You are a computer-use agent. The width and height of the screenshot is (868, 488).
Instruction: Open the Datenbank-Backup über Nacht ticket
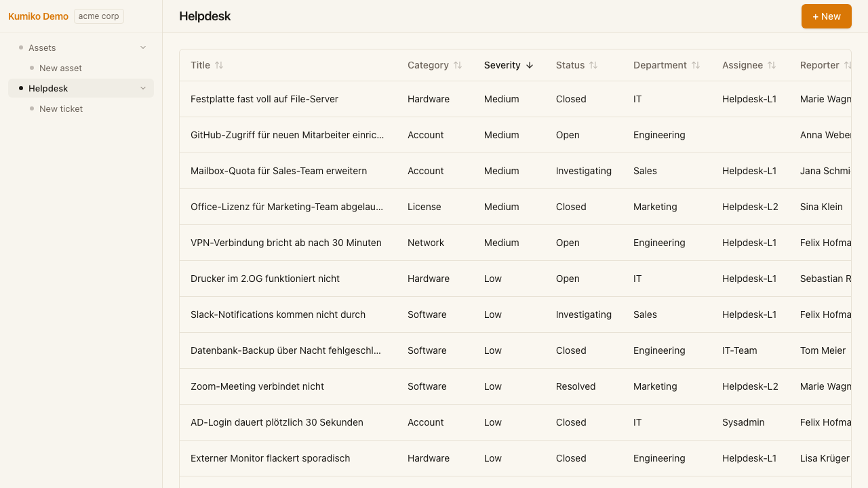(285, 350)
